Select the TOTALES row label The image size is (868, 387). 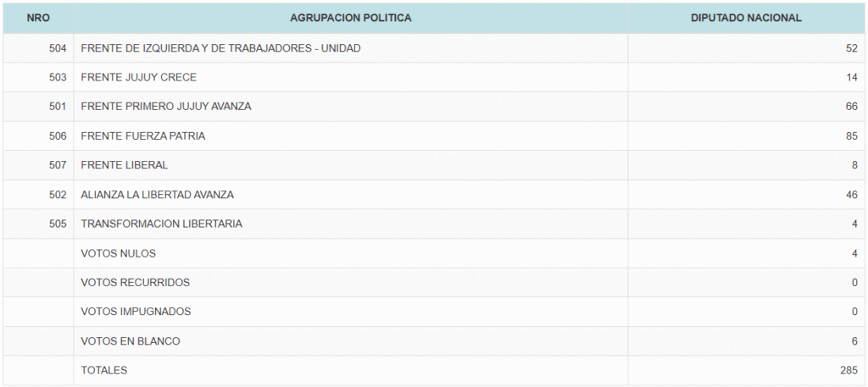pyautogui.click(x=103, y=370)
